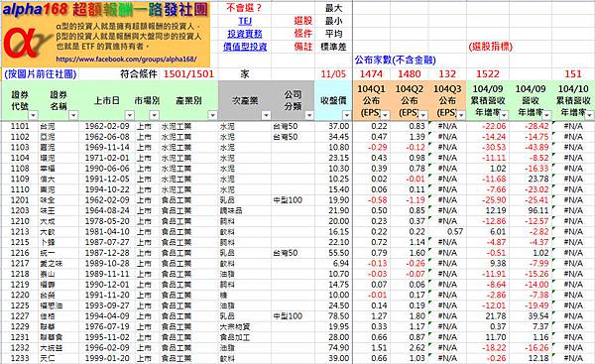Select stock code 1101 cell
The width and height of the screenshot is (595, 364).
[x=20, y=126]
